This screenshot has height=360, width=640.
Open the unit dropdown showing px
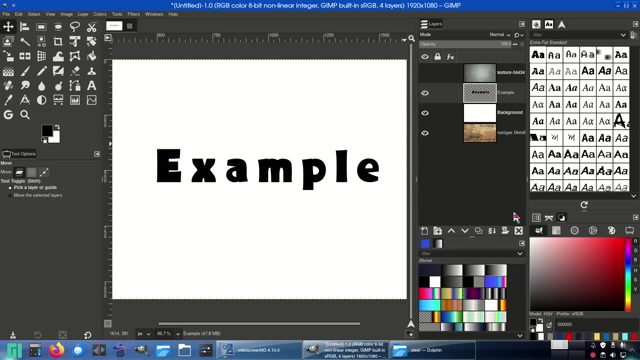tap(144, 334)
